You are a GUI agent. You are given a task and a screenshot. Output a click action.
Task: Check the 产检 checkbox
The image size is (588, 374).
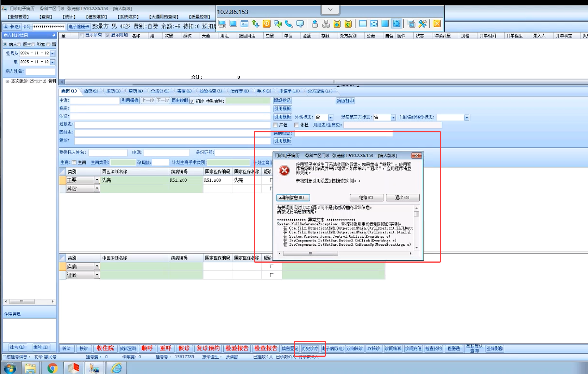tap(276, 125)
